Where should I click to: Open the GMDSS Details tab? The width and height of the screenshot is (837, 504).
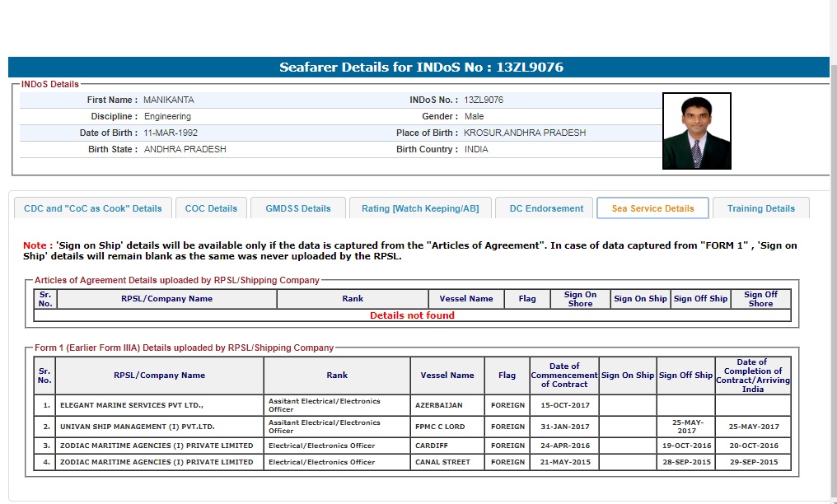tap(297, 208)
